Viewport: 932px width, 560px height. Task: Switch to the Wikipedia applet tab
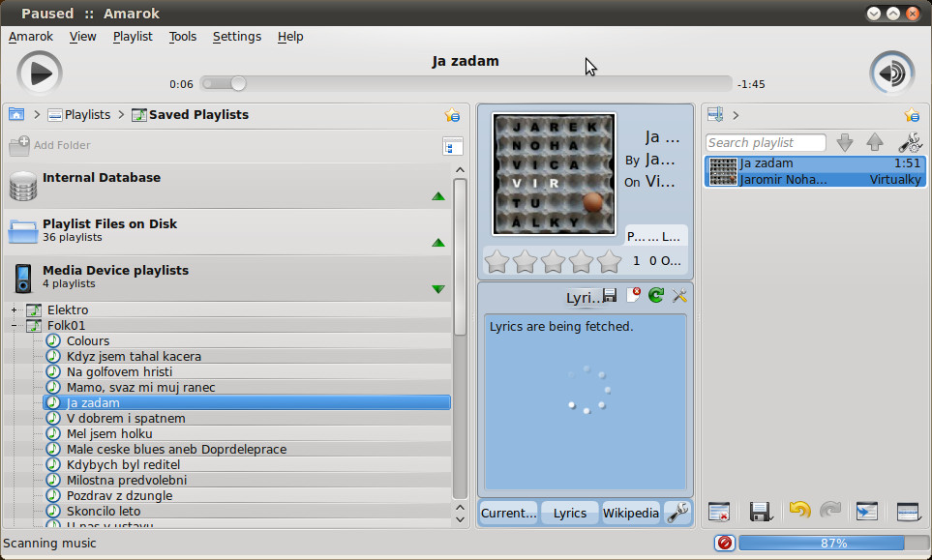(630, 514)
